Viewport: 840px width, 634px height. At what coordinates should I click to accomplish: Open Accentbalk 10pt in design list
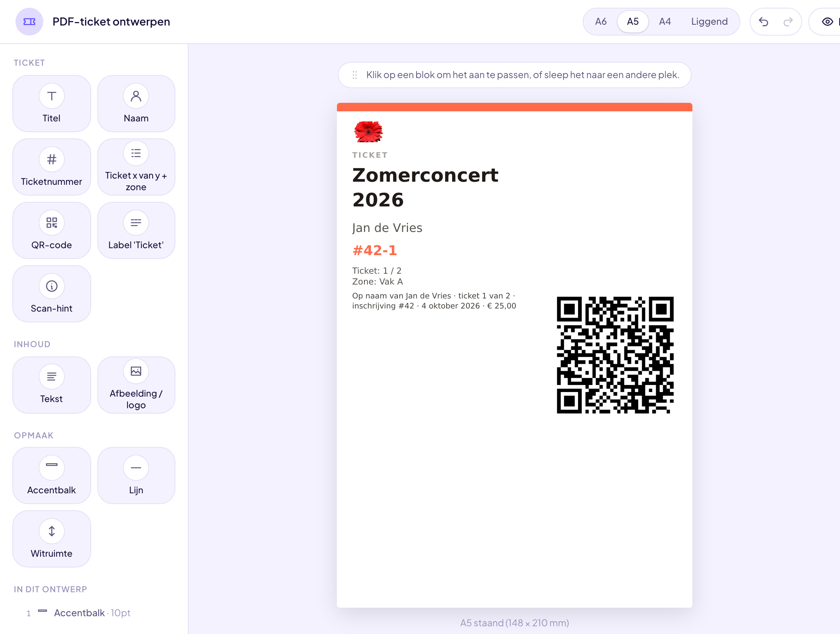[x=92, y=613]
